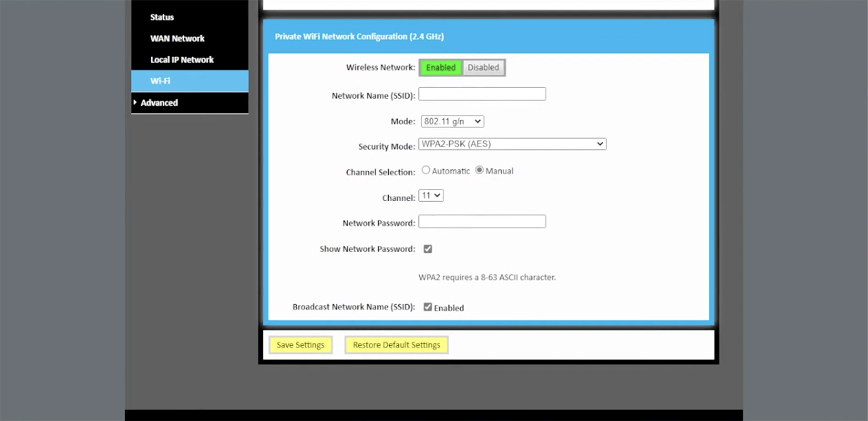
Task: Click the Save Settings button
Action: coord(300,345)
